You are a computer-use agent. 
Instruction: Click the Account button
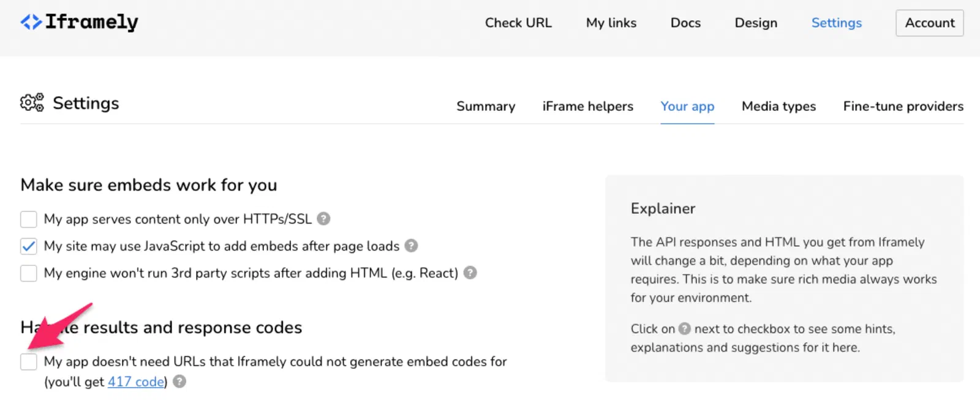(x=930, y=23)
